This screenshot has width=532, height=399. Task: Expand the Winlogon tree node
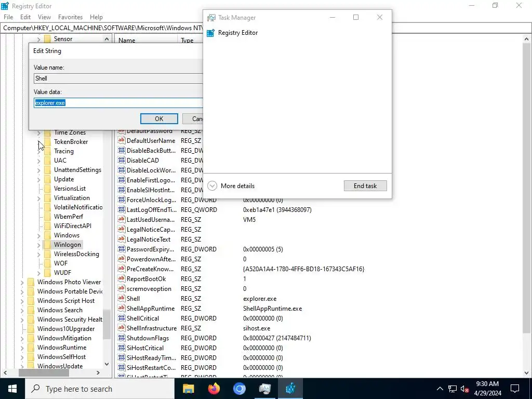(38, 245)
